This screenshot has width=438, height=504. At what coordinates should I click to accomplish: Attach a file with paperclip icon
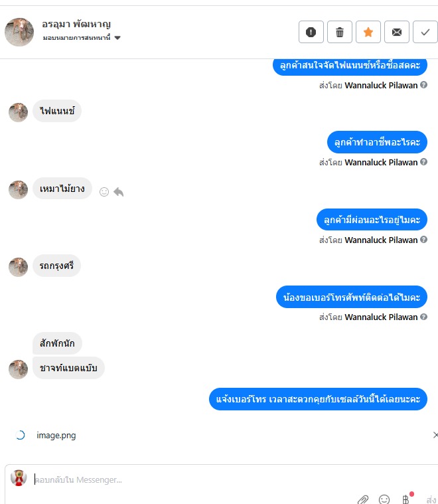click(x=363, y=499)
